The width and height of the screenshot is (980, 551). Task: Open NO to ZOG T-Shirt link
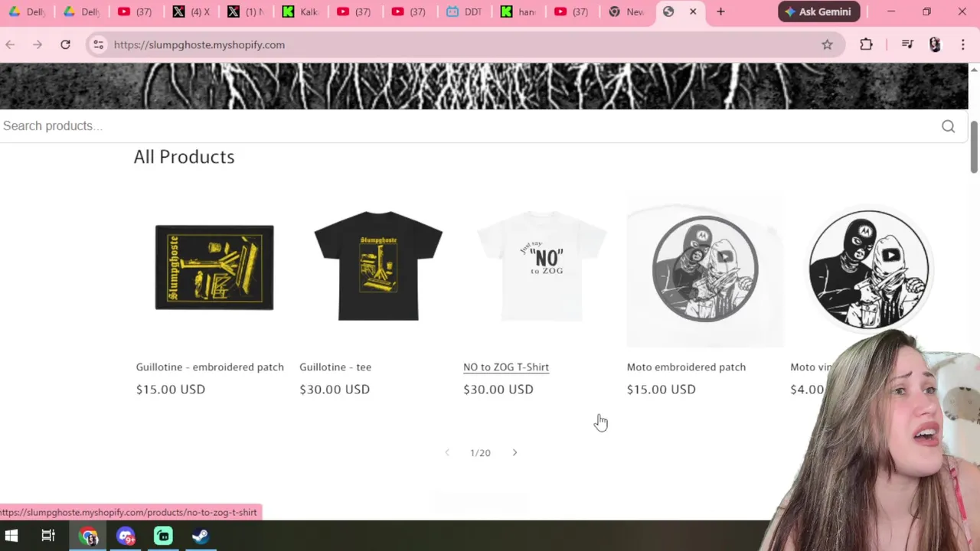pyautogui.click(x=506, y=367)
